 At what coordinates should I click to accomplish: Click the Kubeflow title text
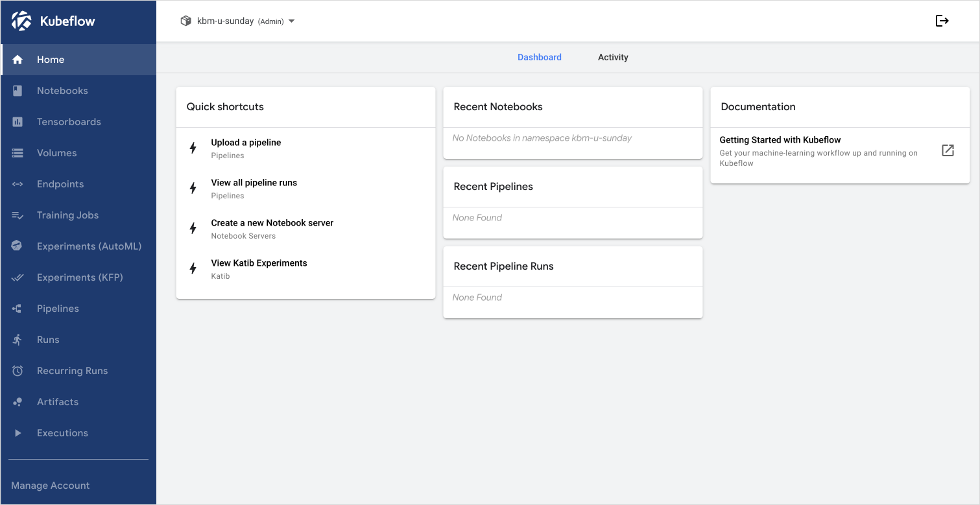pyautogui.click(x=67, y=21)
